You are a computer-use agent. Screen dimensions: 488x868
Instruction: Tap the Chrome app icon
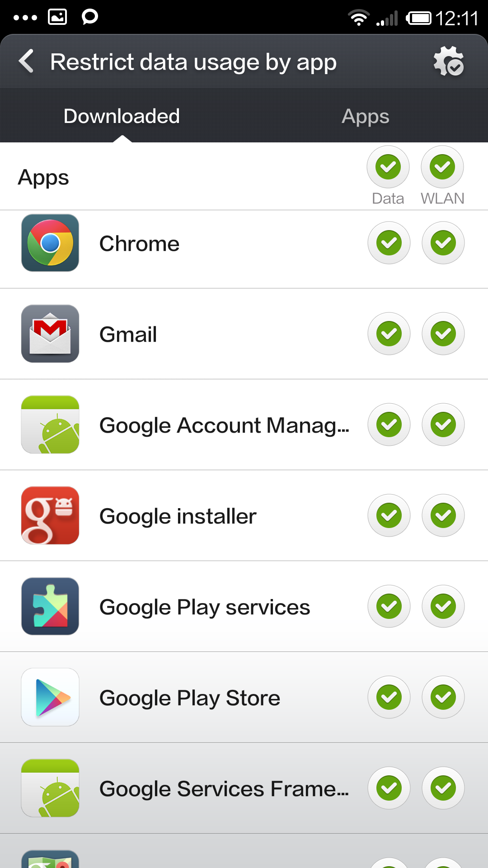pyautogui.click(x=50, y=243)
